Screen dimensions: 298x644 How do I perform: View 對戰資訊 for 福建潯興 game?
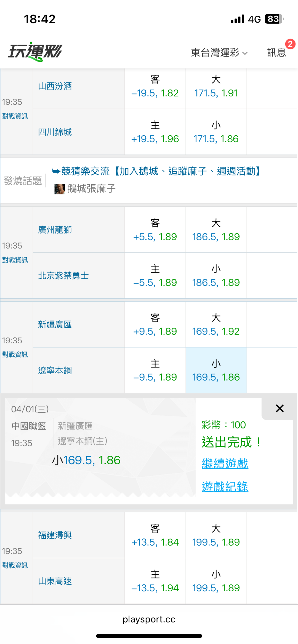(15, 565)
